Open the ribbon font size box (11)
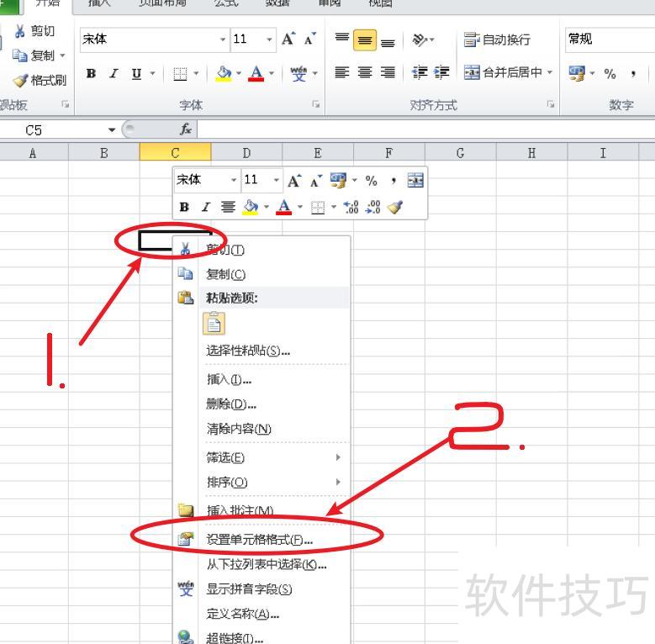Viewport: 655px width, 644px height. pos(253,40)
